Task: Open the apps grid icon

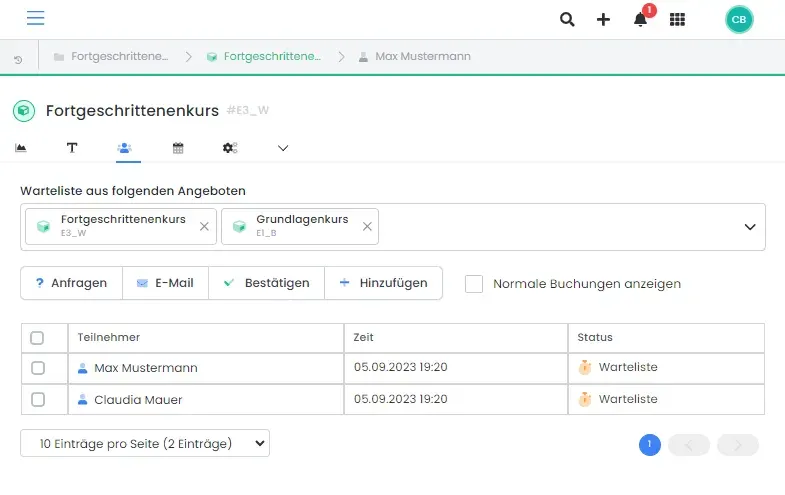Action: pyautogui.click(x=677, y=20)
